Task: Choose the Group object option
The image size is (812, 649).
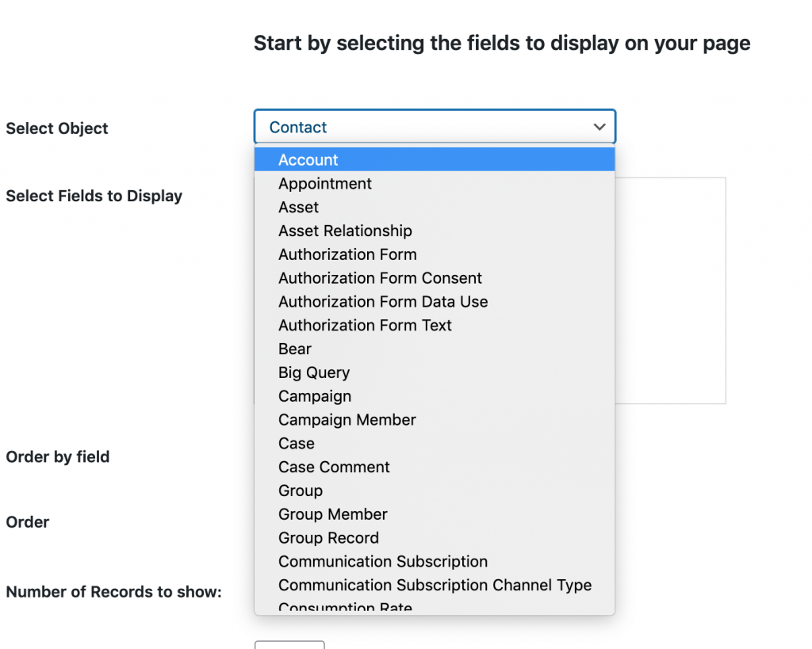Action: click(435, 491)
